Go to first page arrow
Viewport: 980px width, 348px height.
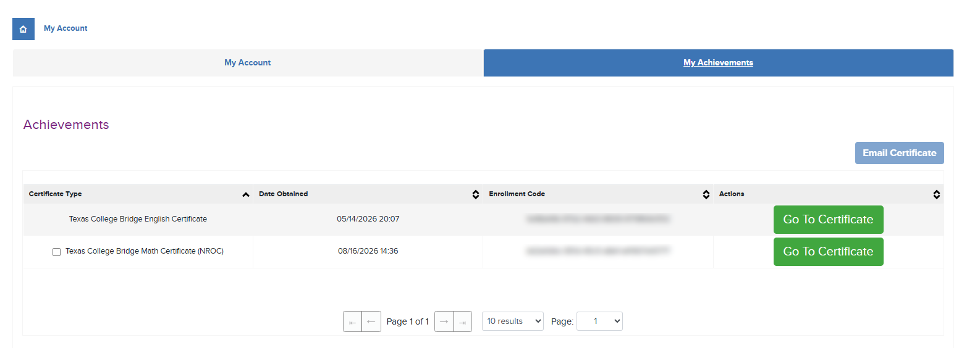(x=352, y=321)
